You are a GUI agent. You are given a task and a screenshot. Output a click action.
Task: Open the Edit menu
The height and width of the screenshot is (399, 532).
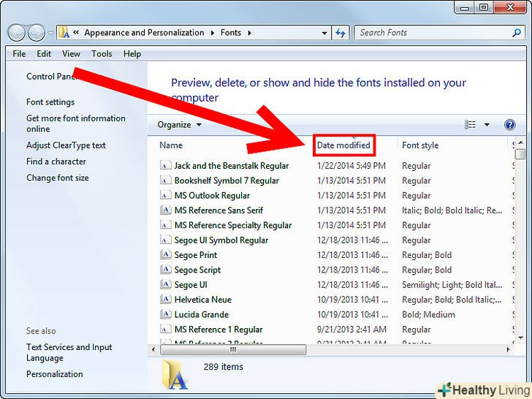(x=44, y=54)
